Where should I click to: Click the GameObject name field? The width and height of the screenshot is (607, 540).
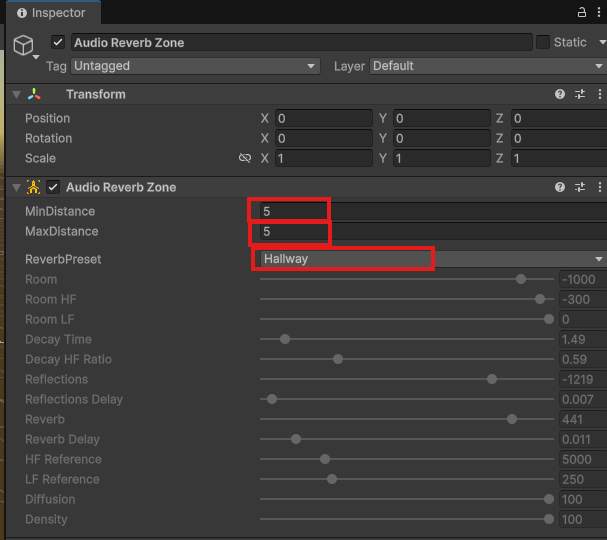pos(300,43)
